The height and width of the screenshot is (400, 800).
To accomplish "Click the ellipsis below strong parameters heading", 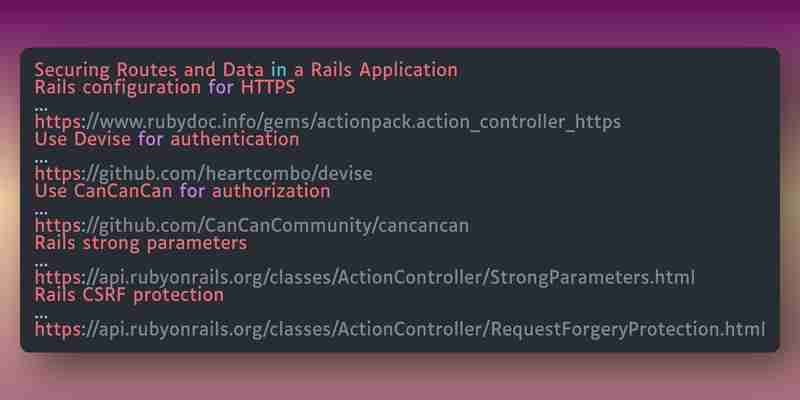I will [41, 264].
